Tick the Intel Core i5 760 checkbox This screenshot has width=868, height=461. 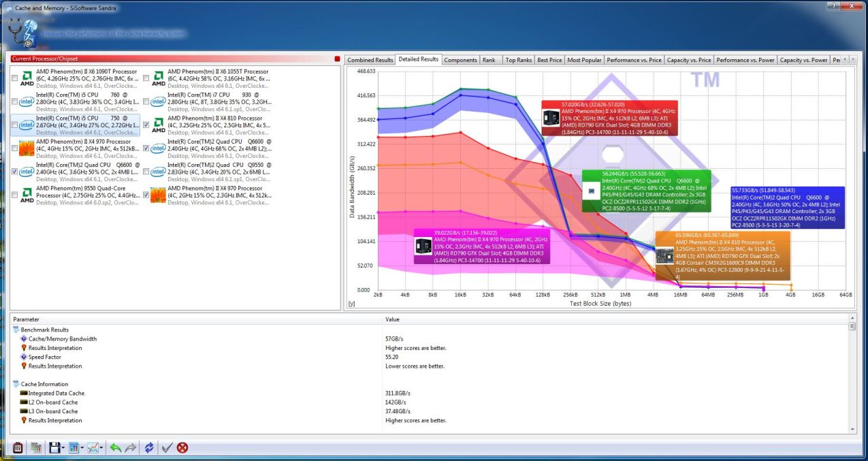point(15,102)
